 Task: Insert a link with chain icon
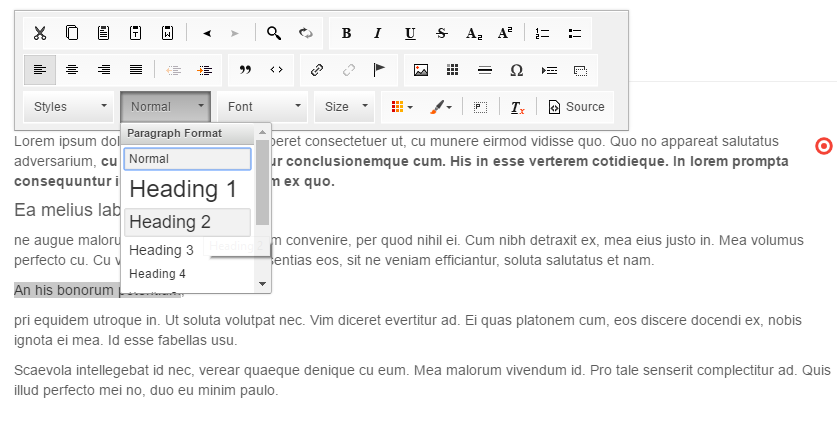(x=317, y=70)
